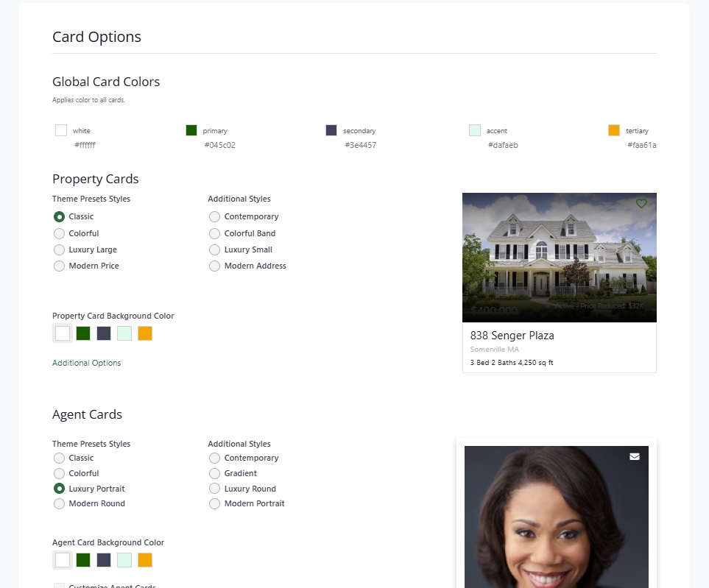Click the envelope icon on the agent card
This screenshot has width=709, height=588.
(x=635, y=456)
